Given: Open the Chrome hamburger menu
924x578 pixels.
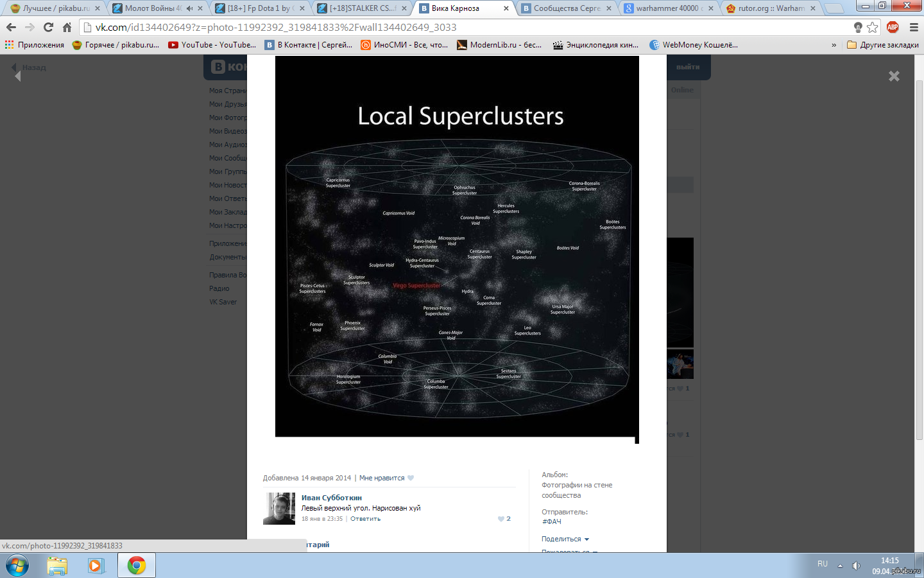Looking at the screenshot, I should [x=914, y=27].
